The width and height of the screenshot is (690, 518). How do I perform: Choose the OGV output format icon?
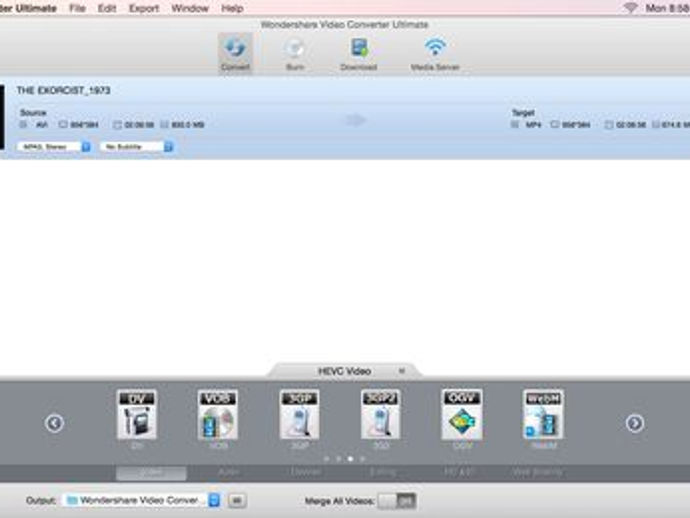[x=462, y=415]
